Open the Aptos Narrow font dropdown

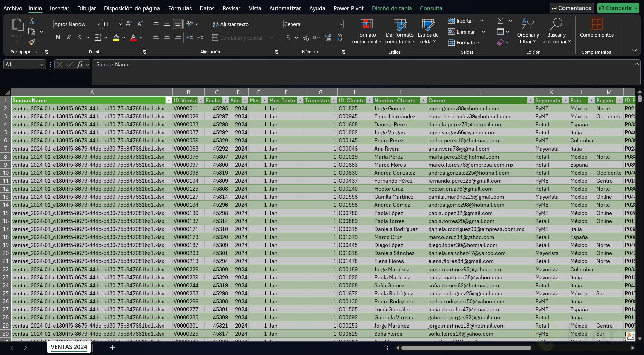(x=99, y=24)
